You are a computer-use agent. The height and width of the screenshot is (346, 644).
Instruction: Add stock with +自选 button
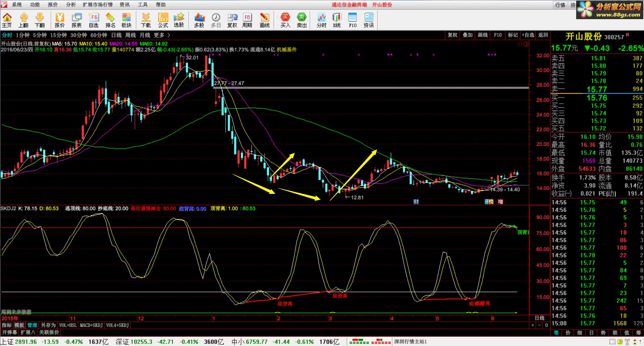tap(528, 35)
